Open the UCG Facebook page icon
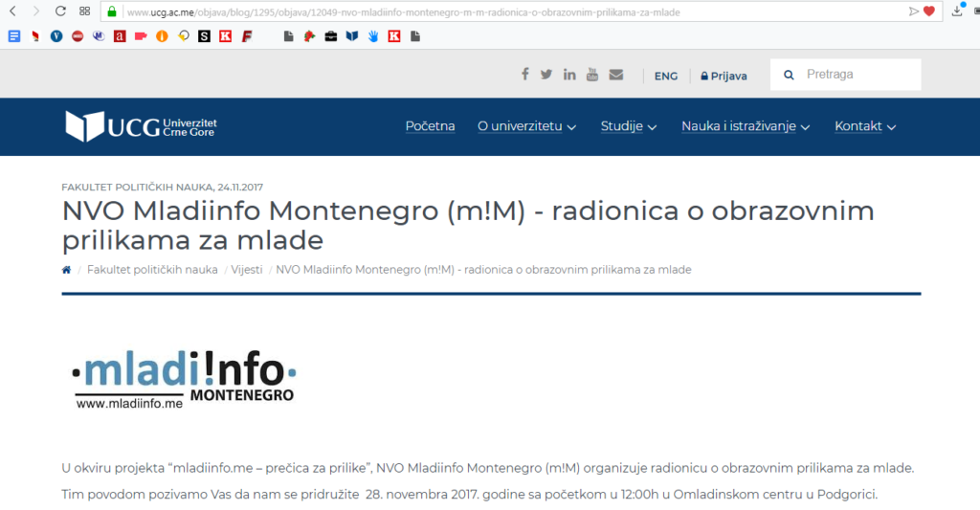 click(x=525, y=75)
